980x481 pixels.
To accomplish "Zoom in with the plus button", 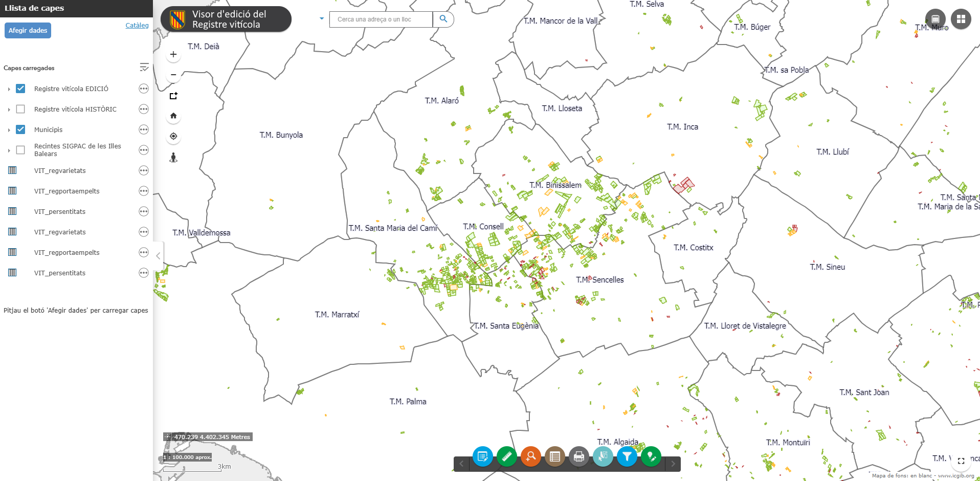I will [173, 54].
